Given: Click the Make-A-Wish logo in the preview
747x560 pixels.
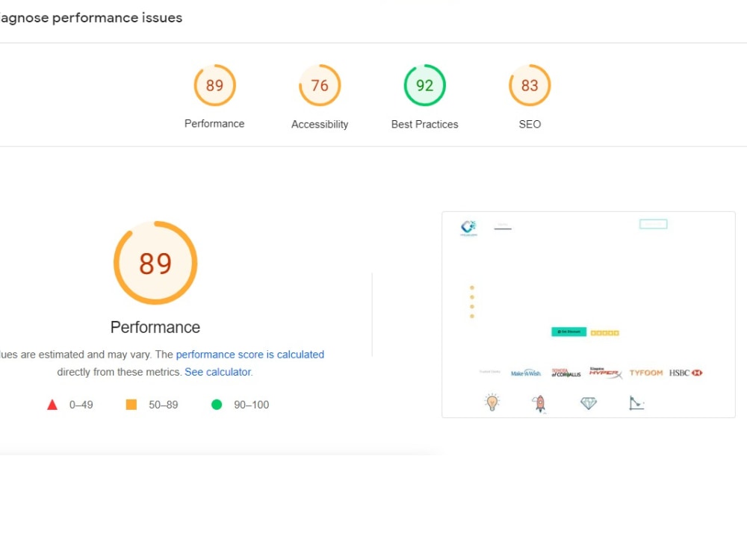Looking at the screenshot, I should 526,373.
